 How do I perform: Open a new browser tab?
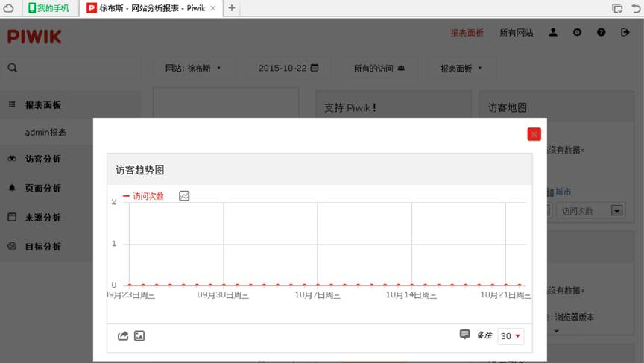point(232,7)
